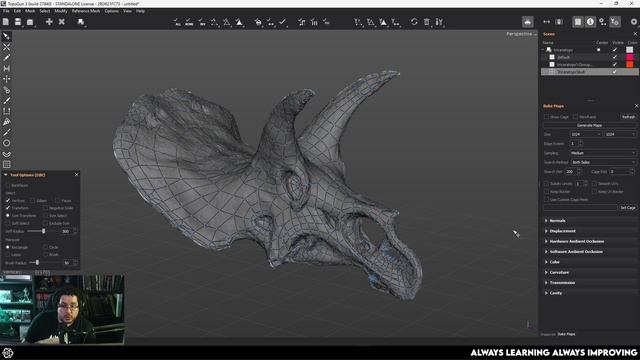Click the info icon in top-right toolbar
Screen dimensions: 640x360
click(590, 22)
